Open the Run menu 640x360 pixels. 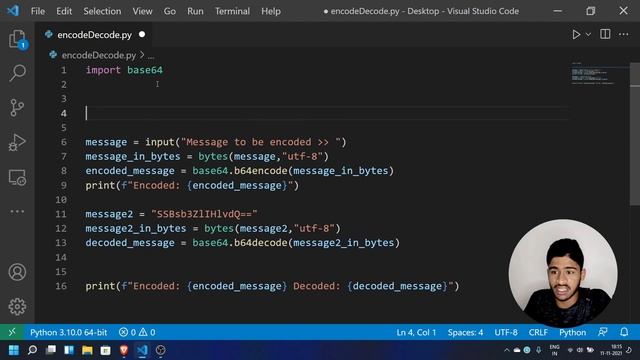(x=195, y=11)
